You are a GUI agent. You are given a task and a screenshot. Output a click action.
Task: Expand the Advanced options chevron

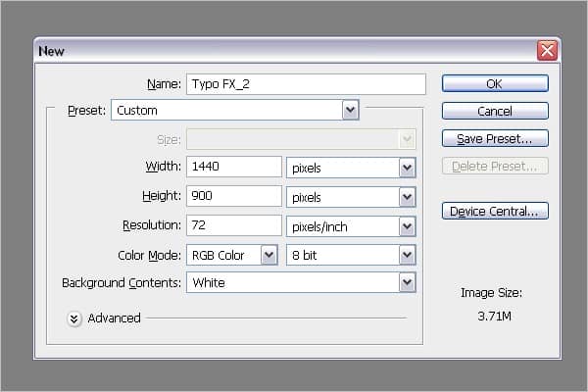[74, 318]
